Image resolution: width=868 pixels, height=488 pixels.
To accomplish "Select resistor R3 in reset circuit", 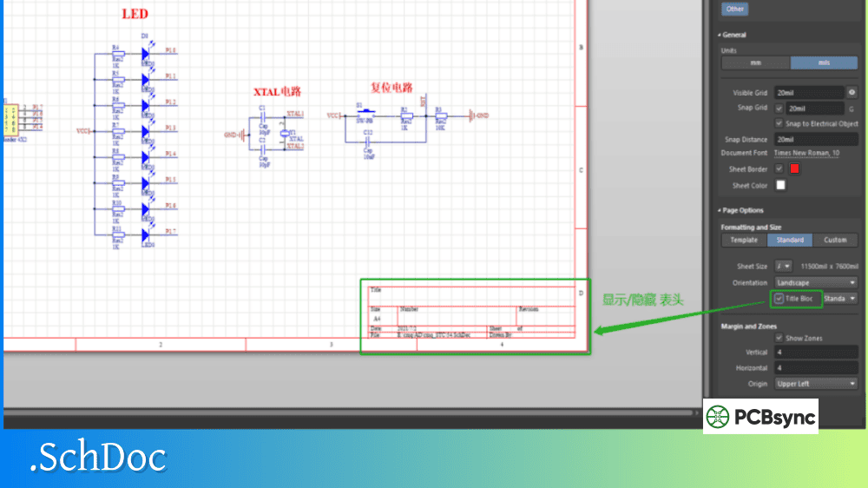I will click(440, 115).
